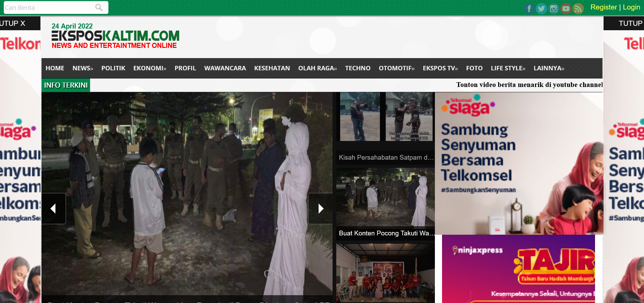Click the Register link
Screen dimensions: 644x303
pos(604,7)
